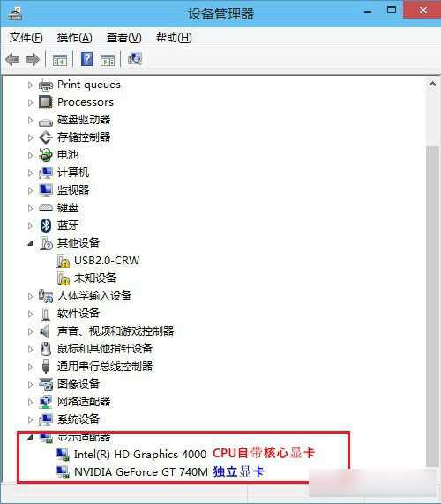Select the 未知设备 entry
The width and height of the screenshot is (441, 504).
[95, 278]
